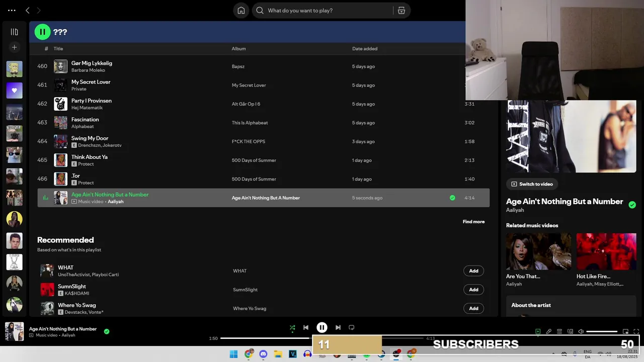Viewport: 644px width, 362px height.
Task: Open Connect to a device icon
Action: [x=570, y=331]
